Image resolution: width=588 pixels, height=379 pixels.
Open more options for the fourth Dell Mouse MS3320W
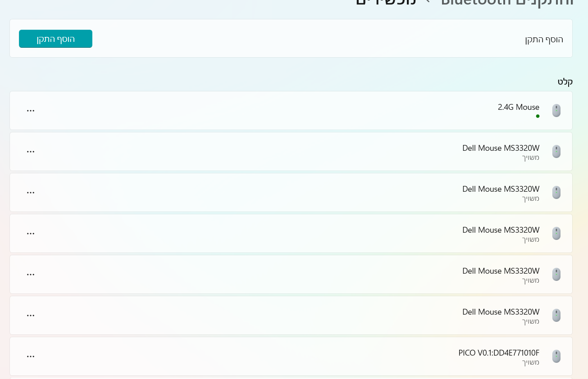pyautogui.click(x=31, y=275)
